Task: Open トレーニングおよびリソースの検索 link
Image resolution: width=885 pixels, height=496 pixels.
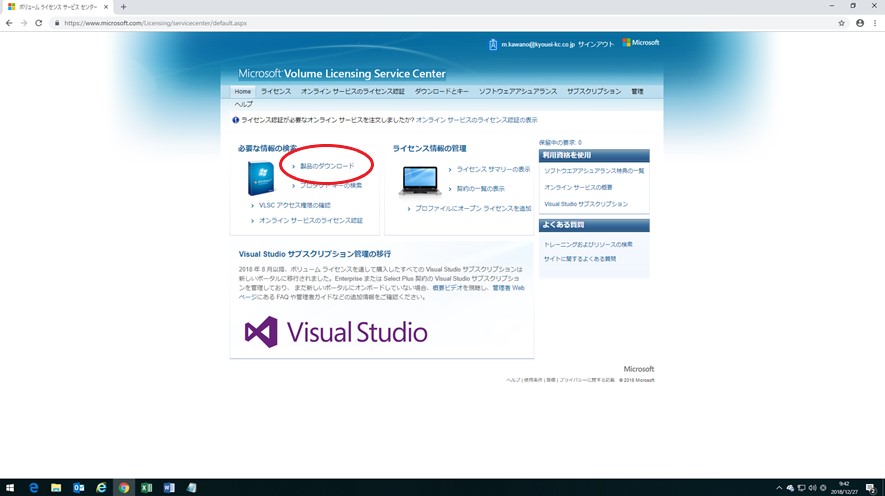Action: [588, 244]
